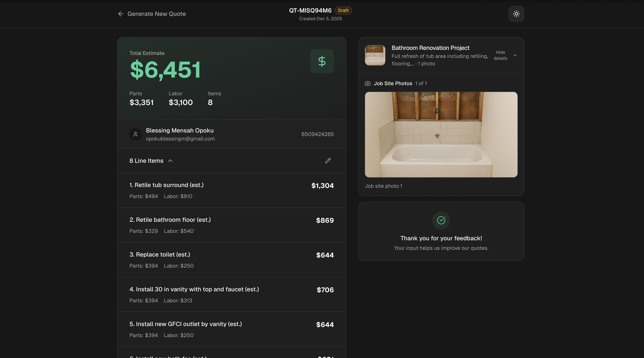Open the pencil edit icon for line items
Screen dimensions: 644x358
tap(328, 161)
